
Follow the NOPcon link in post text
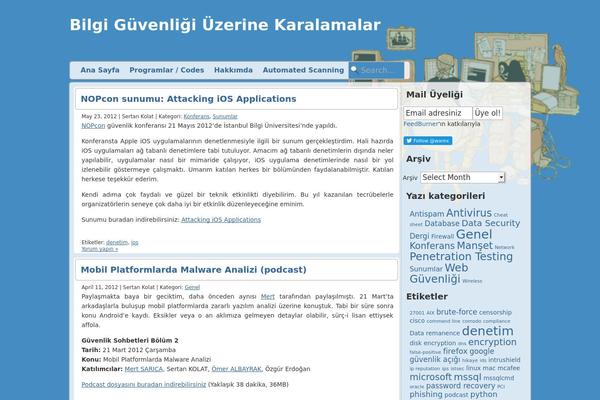pos(93,126)
